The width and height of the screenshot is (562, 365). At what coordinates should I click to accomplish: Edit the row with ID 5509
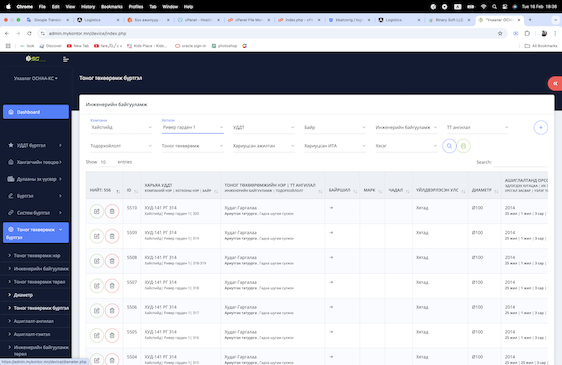pyautogui.click(x=97, y=236)
